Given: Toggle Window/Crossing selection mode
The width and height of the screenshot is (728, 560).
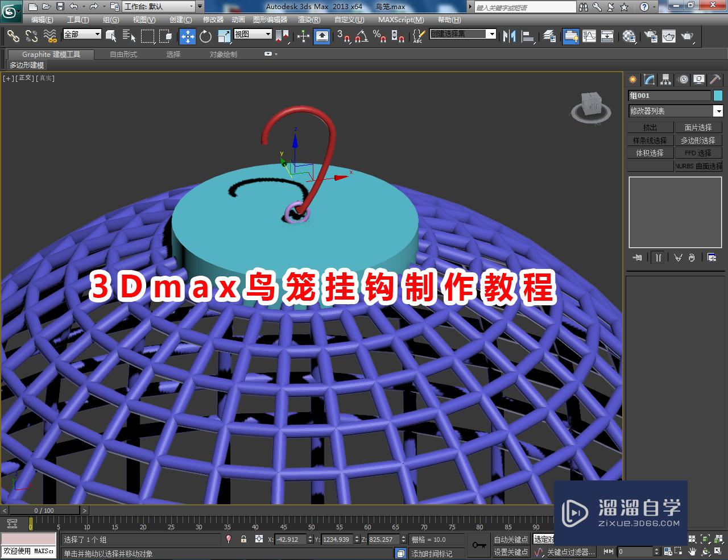Looking at the screenshot, I should (166, 36).
